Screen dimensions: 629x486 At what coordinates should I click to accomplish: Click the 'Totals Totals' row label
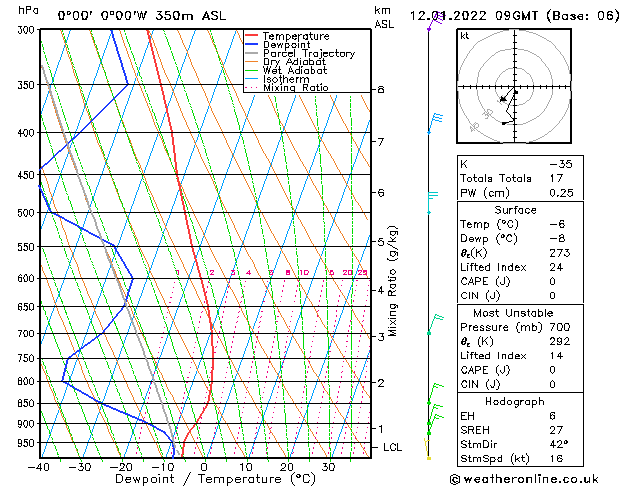pos(496,178)
